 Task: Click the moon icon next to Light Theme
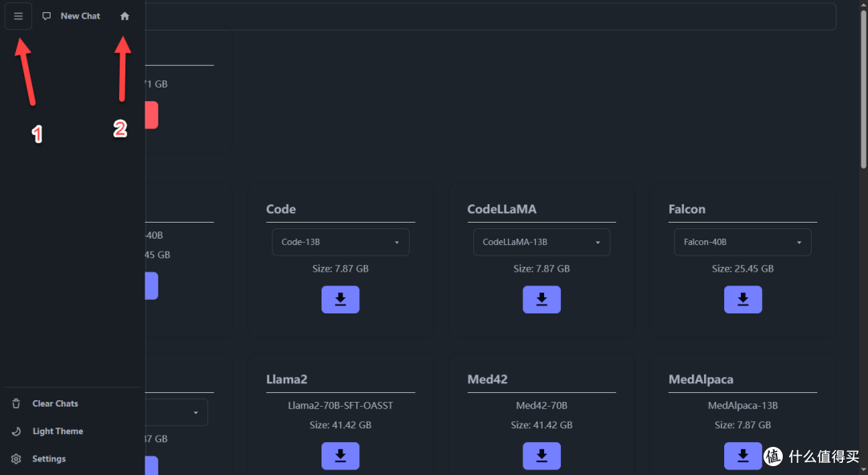point(16,432)
